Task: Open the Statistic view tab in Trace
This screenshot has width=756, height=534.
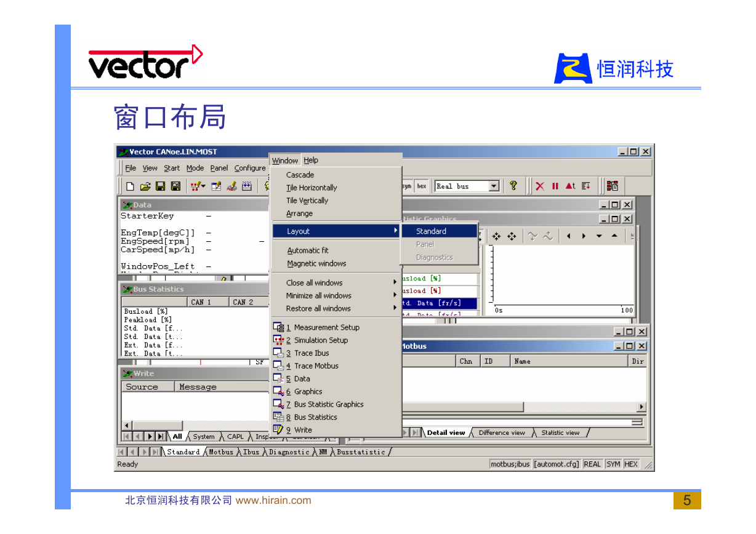Action: (560, 433)
